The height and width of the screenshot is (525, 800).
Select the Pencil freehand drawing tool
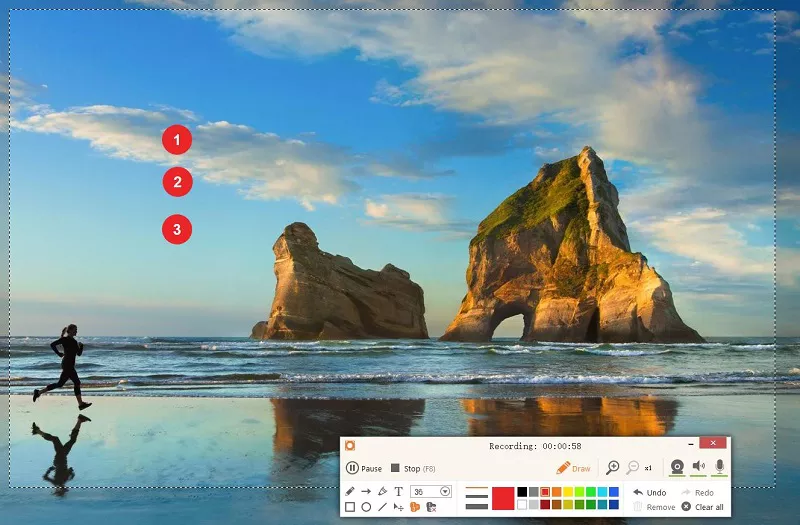coord(349,491)
